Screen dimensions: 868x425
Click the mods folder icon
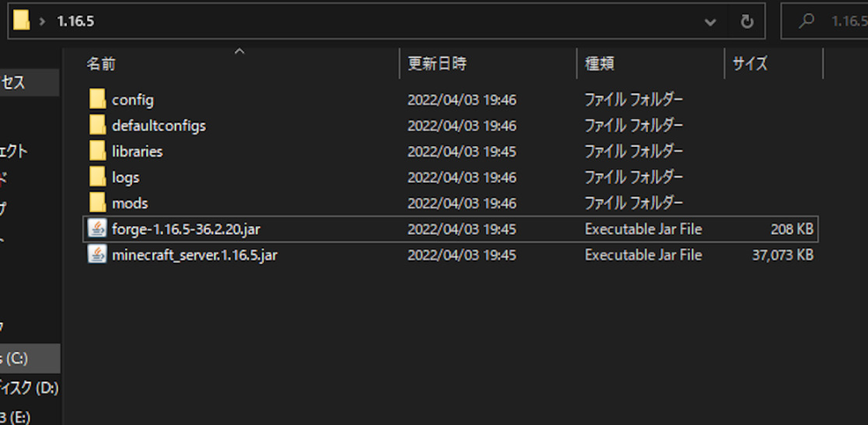click(x=97, y=203)
